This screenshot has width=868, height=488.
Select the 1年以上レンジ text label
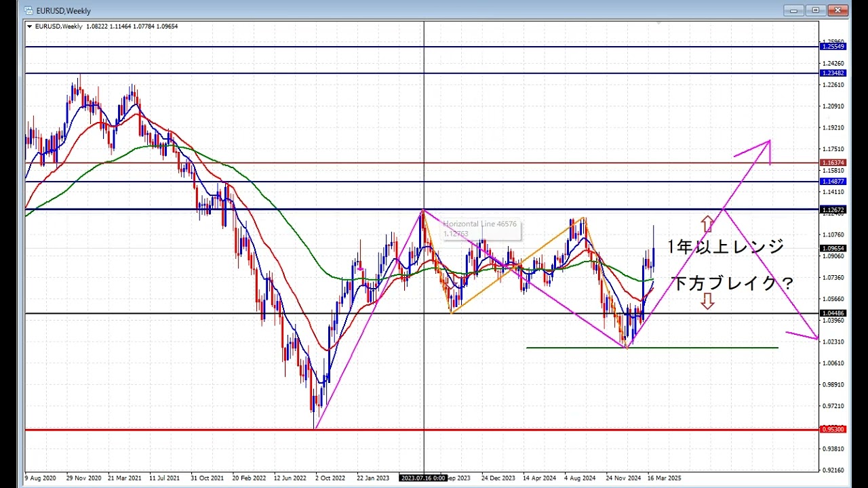coord(725,247)
